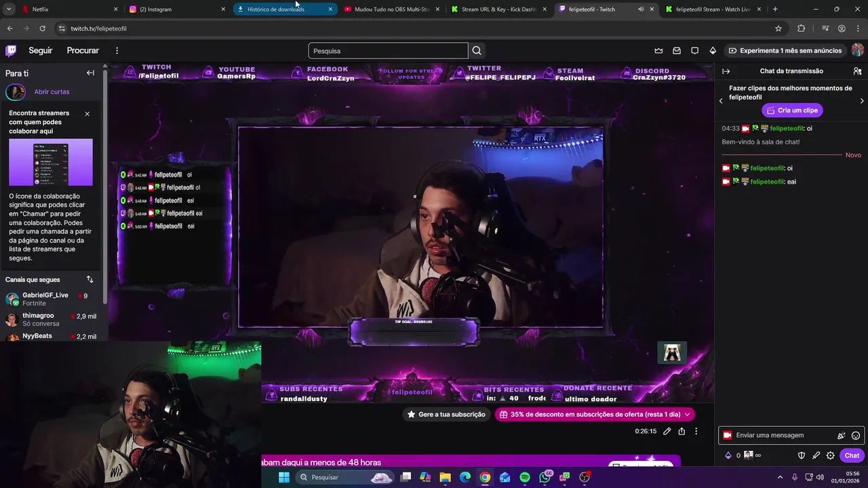868x488 pixels.
Task: Open chat settings gear
Action: coord(831,455)
